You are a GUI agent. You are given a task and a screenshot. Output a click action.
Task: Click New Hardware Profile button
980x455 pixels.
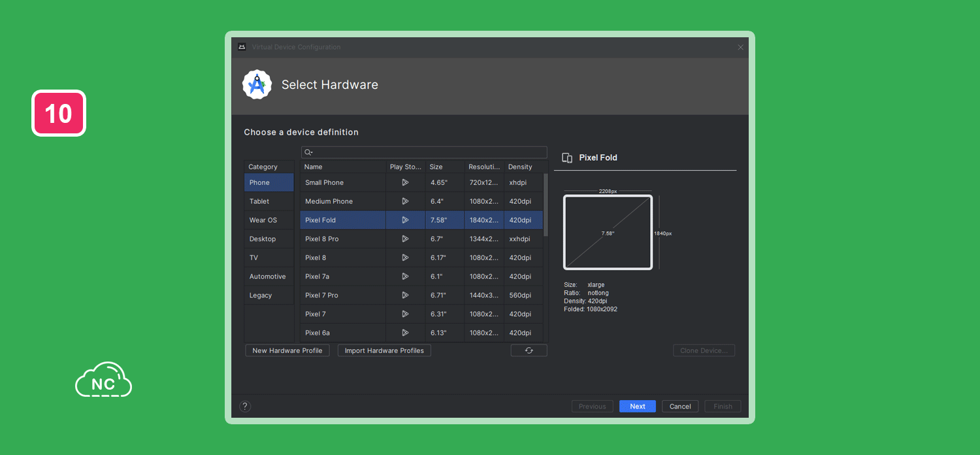(x=287, y=350)
